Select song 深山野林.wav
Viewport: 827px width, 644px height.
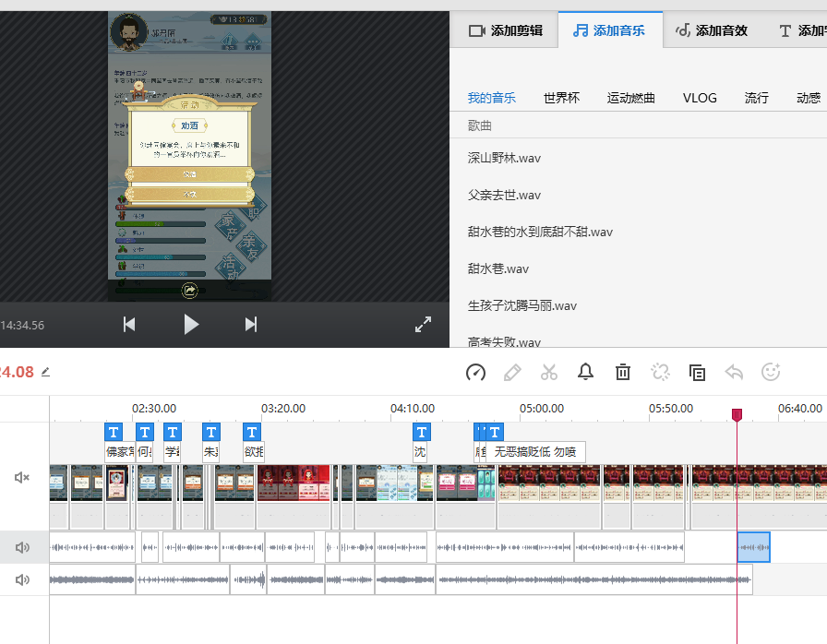coord(504,158)
